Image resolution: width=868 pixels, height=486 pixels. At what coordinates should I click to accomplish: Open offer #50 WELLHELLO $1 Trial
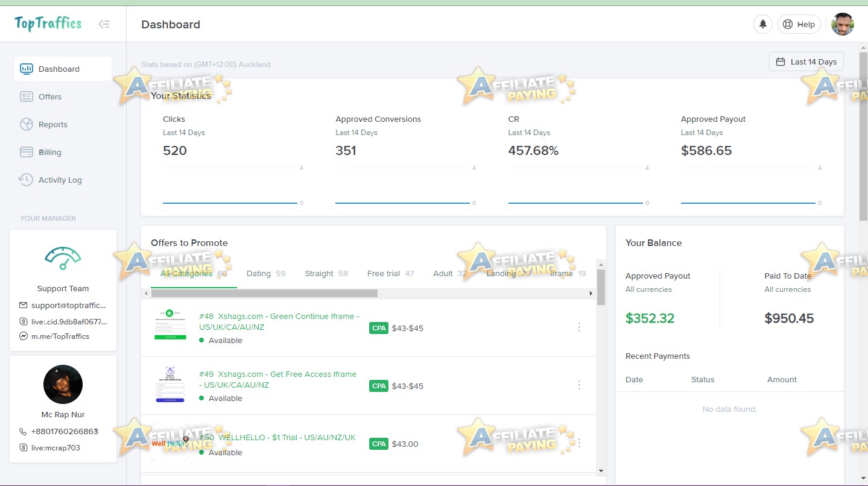277,437
